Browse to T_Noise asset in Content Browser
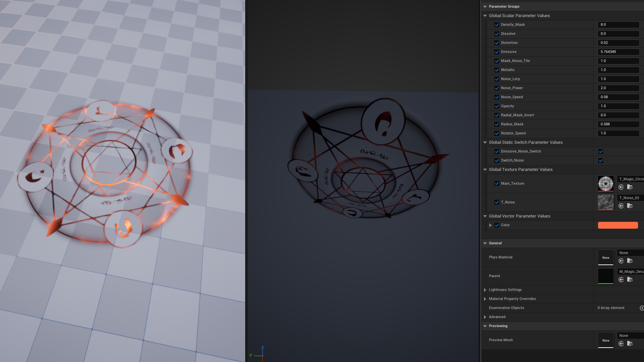 tap(630, 206)
